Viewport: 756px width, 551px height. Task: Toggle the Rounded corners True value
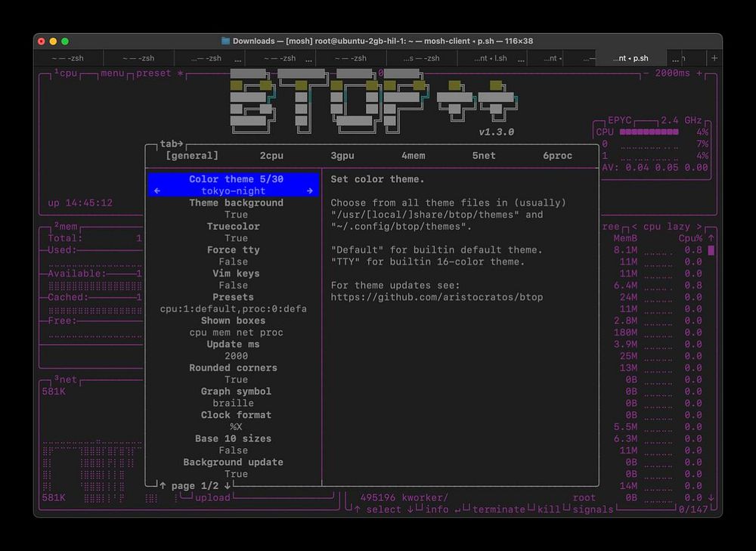(x=236, y=379)
